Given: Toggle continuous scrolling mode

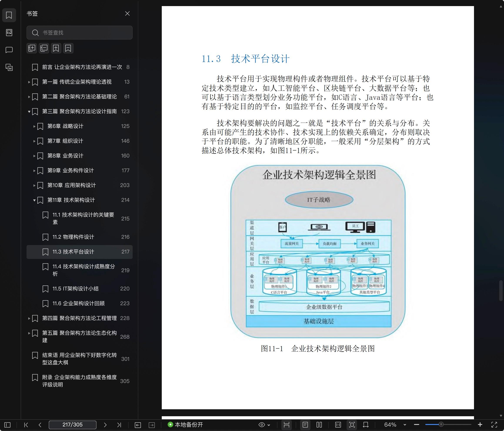Looking at the screenshot, I should click(x=287, y=425).
